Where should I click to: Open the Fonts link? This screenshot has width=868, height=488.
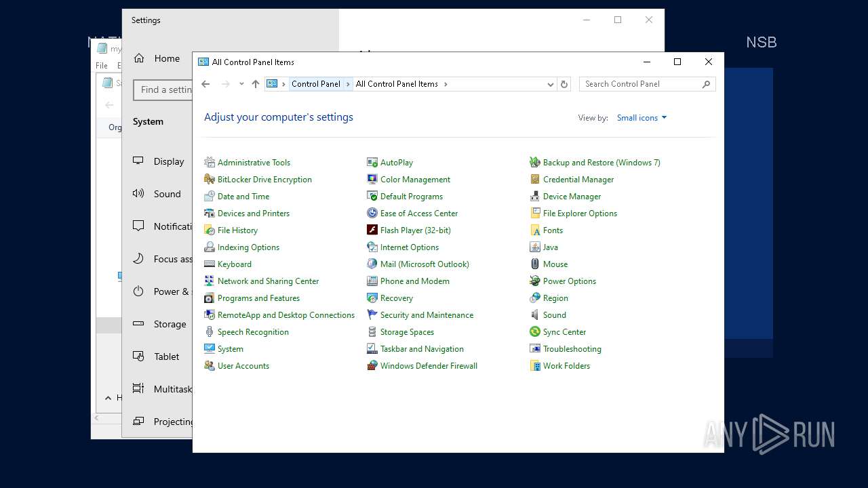pos(553,230)
